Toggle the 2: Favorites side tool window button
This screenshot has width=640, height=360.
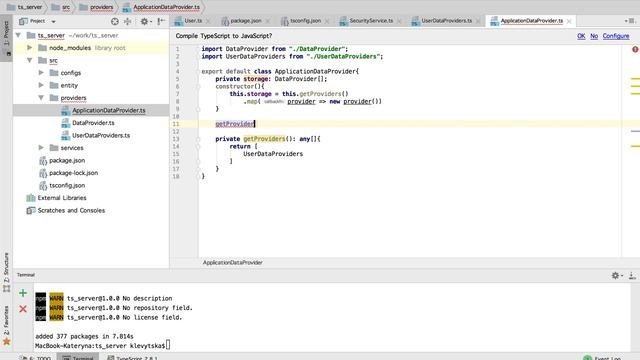tap(6, 325)
